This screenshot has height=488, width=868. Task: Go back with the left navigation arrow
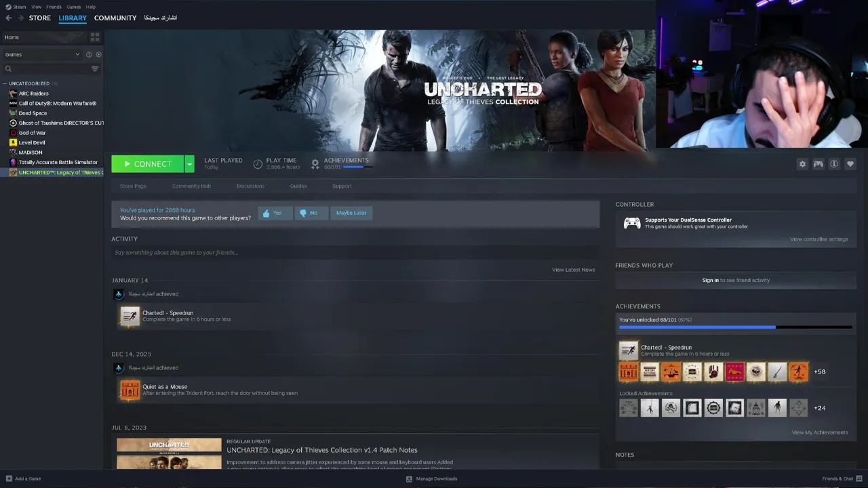pyautogui.click(x=8, y=18)
